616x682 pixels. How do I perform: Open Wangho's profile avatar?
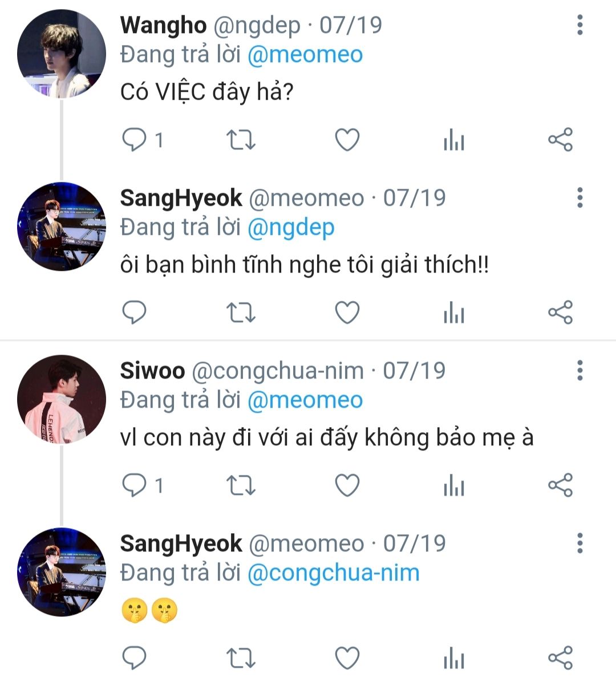62,54
